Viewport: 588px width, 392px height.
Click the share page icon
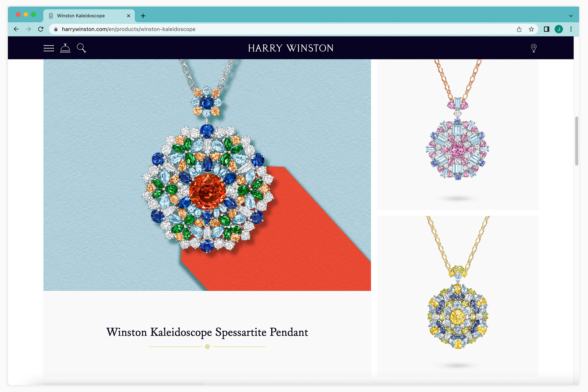(519, 29)
